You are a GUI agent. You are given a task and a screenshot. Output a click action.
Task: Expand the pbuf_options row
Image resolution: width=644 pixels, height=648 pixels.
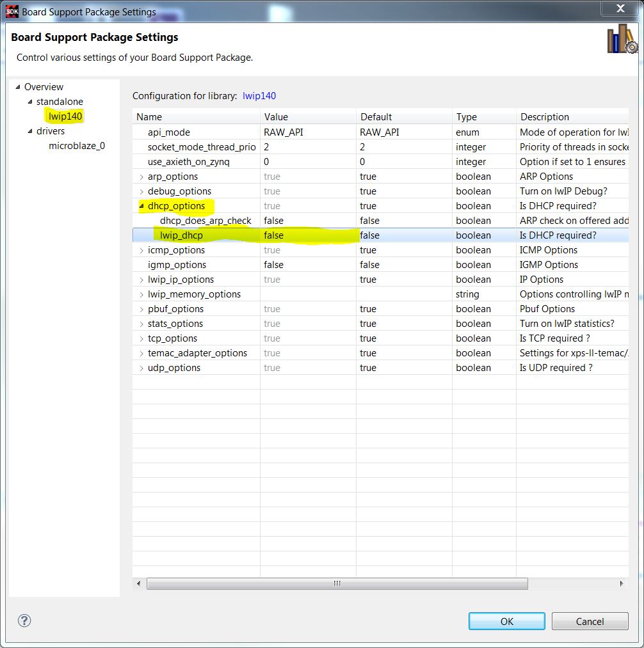(x=141, y=309)
